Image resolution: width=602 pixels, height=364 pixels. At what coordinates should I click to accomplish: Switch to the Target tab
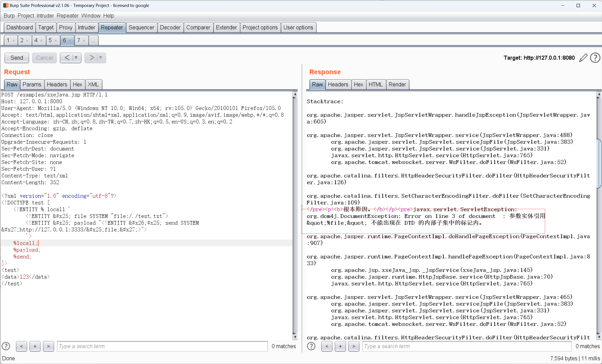click(46, 27)
